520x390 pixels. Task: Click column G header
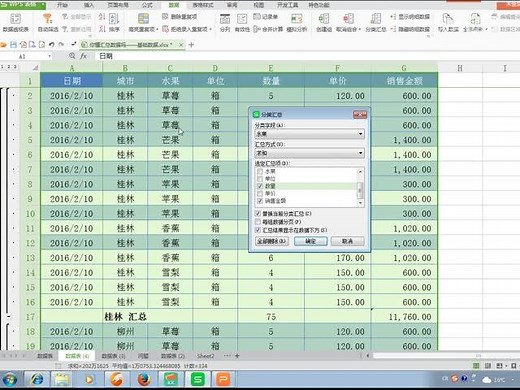(x=404, y=68)
